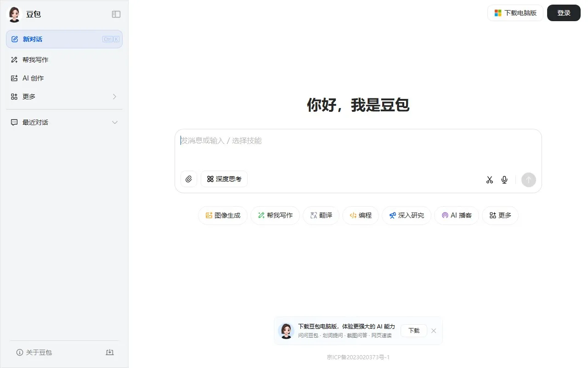Screen dimensions: 588x368
Task: Open AI 播客 feature
Action: pos(456,215)
